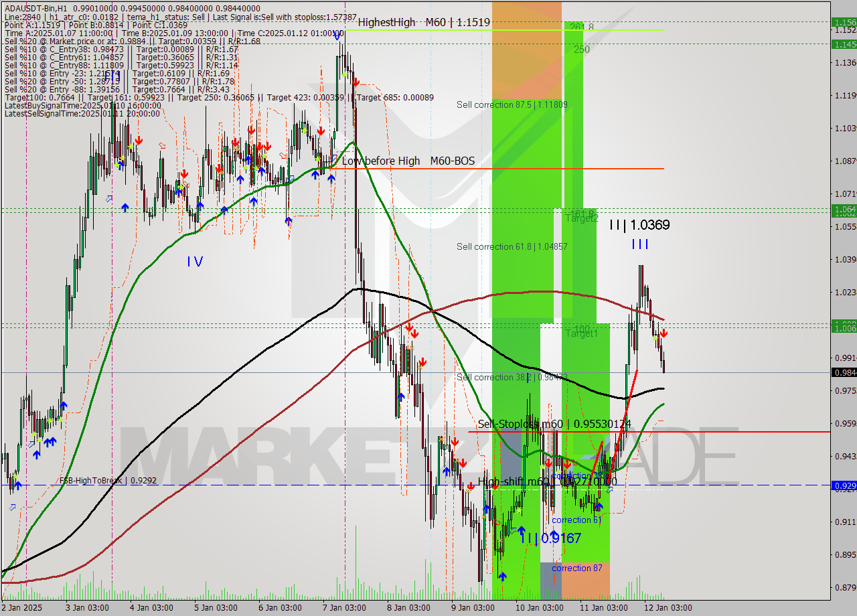Click the 'Sell %10 @ C_Entry61' line

coord(121,57)
